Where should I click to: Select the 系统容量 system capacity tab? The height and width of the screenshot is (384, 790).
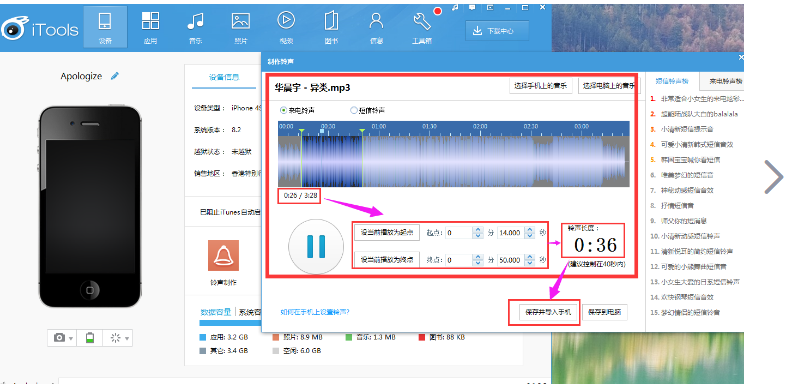click(x=250, y=312)
